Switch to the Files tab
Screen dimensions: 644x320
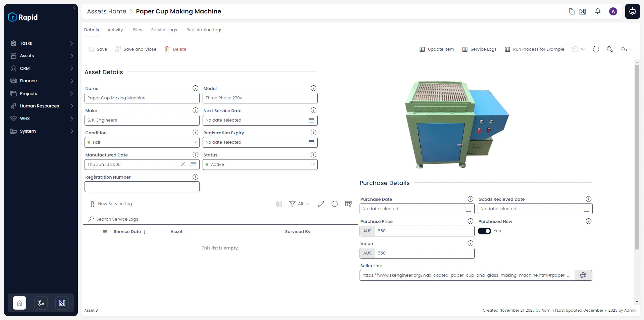tap(138, 30)
